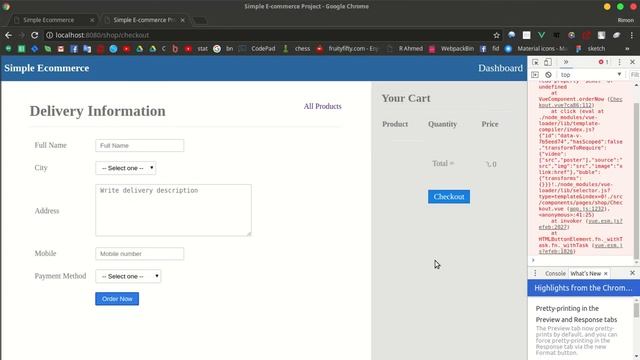Click the Simple Ecommerce brand link
Screen dimensions: 640x360
pyautogui.click(x=47, y=68)
